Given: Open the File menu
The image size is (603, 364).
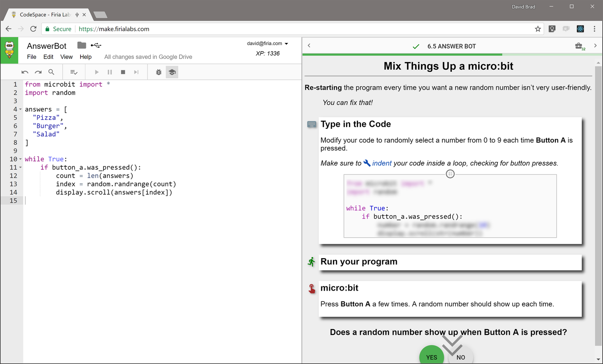Looking at the screenshot, I should pyautogui.click(x=31, y=57).
